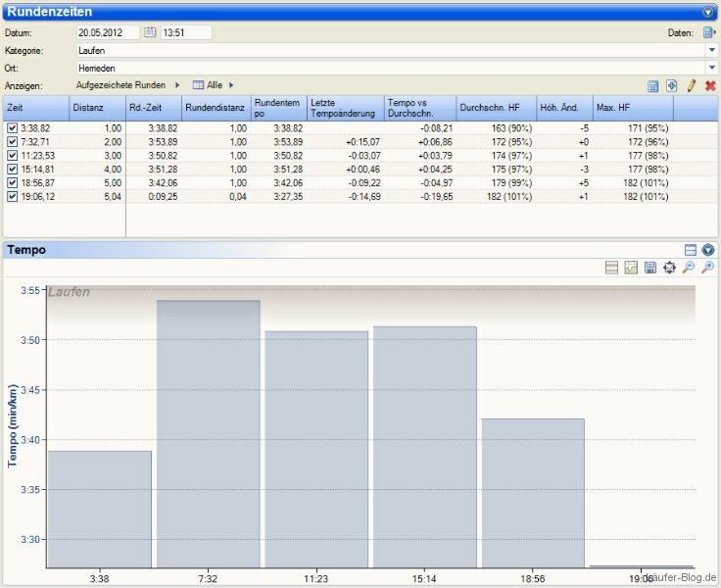
Task: Click the Distanz cell 3,00
Action: pyautogui.click(x=113, y=156)
